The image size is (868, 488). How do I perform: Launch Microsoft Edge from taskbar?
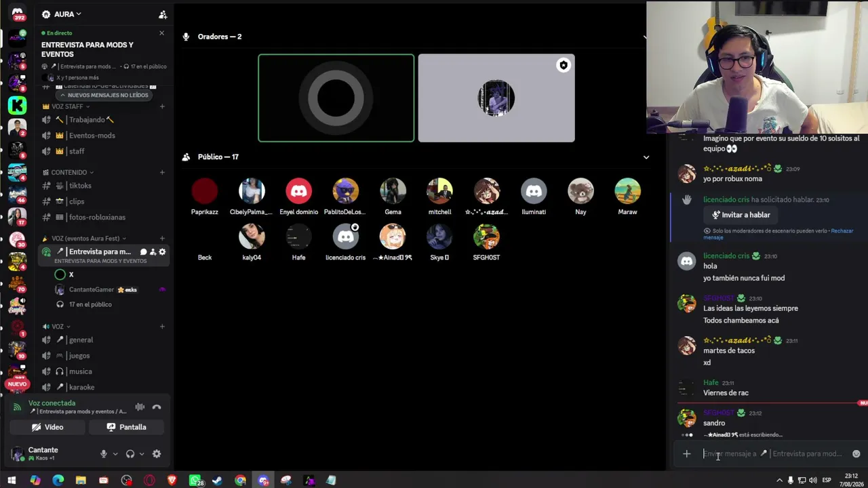tap(58, 481)
